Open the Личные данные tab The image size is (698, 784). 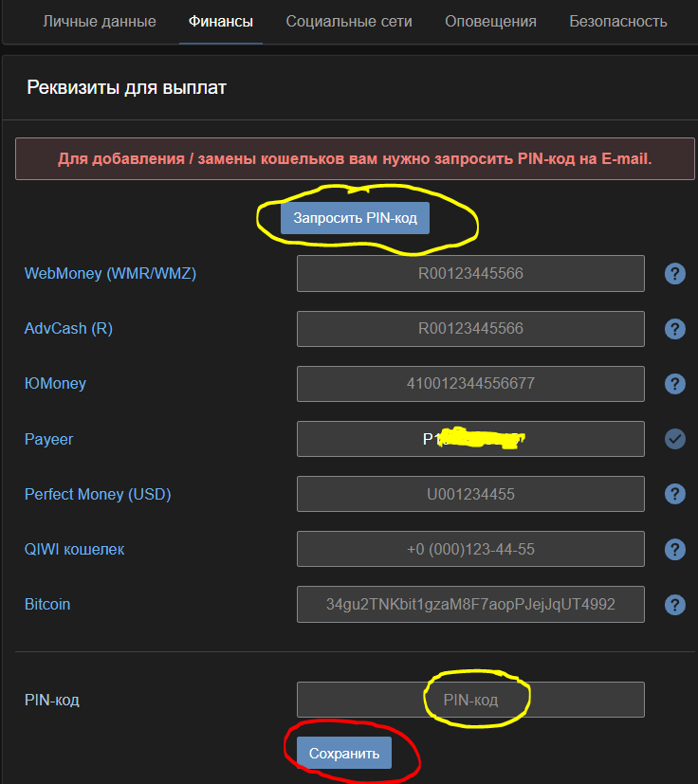100,21
